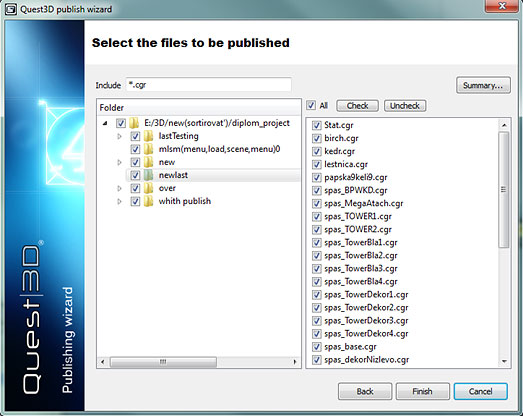
Task: Click the whith publish folder icon
Action: (x=148, y=201)
